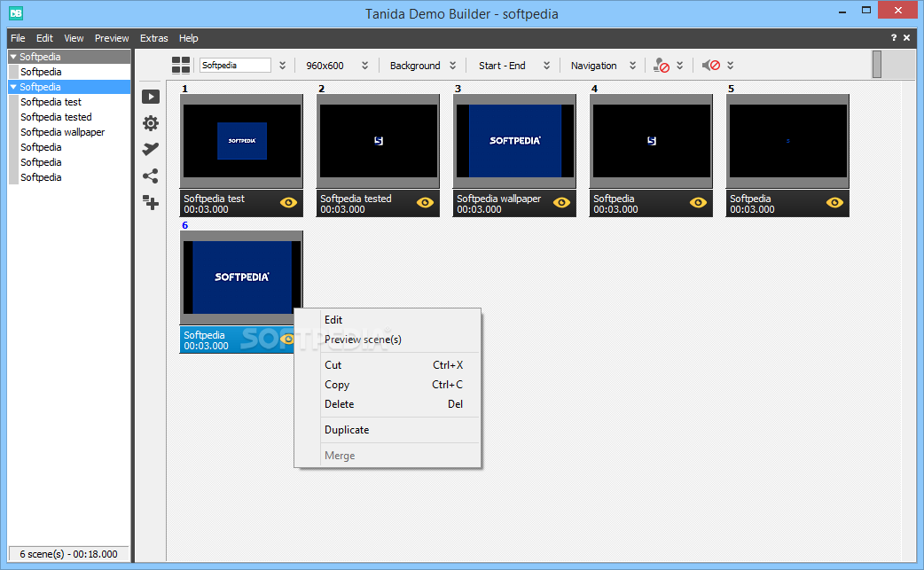Toggle visibility eye of Softpedia wallpaper scene

pyautogui.click(x=561, y=203)
